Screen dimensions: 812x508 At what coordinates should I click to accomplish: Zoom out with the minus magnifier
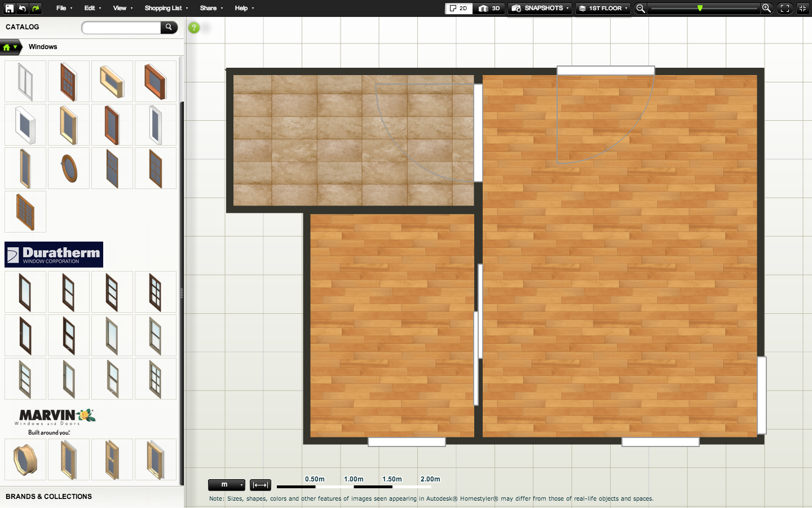(641, 8)
